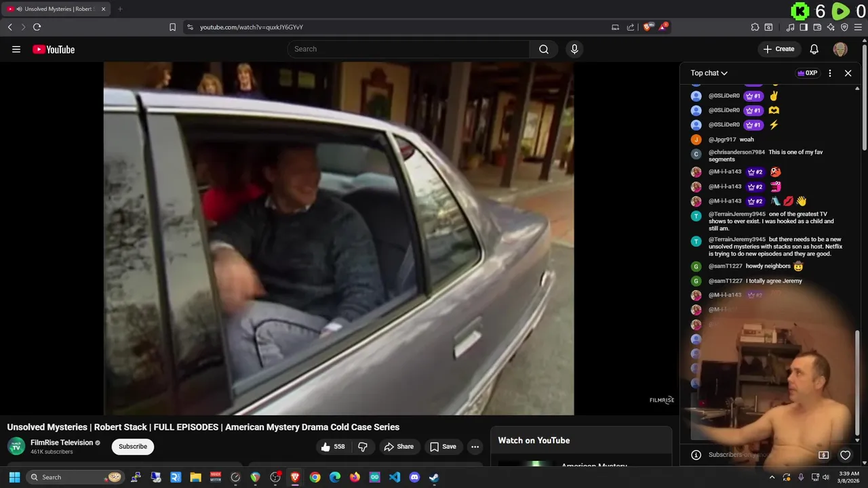
Task: Click the video title text
Action: [x=203, y=427]
